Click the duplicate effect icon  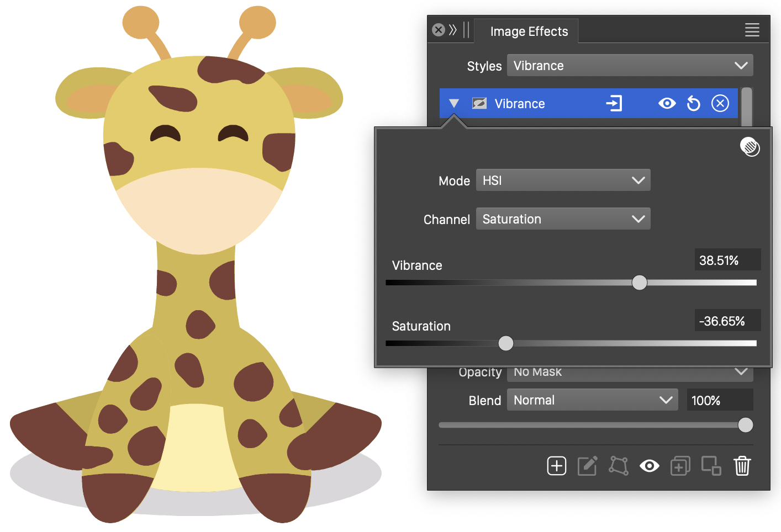pyautogui.click(x=680, y=466)
